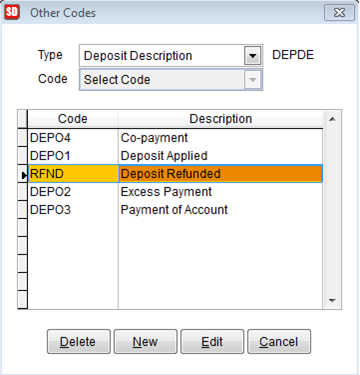Click the Code column header

coord(73,119)
